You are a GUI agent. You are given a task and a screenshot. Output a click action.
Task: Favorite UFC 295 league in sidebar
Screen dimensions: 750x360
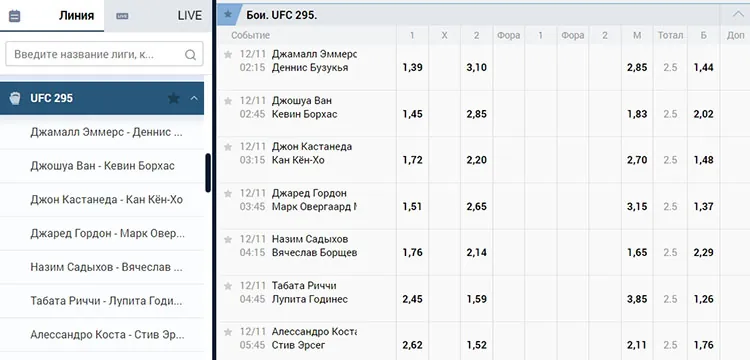174,98
